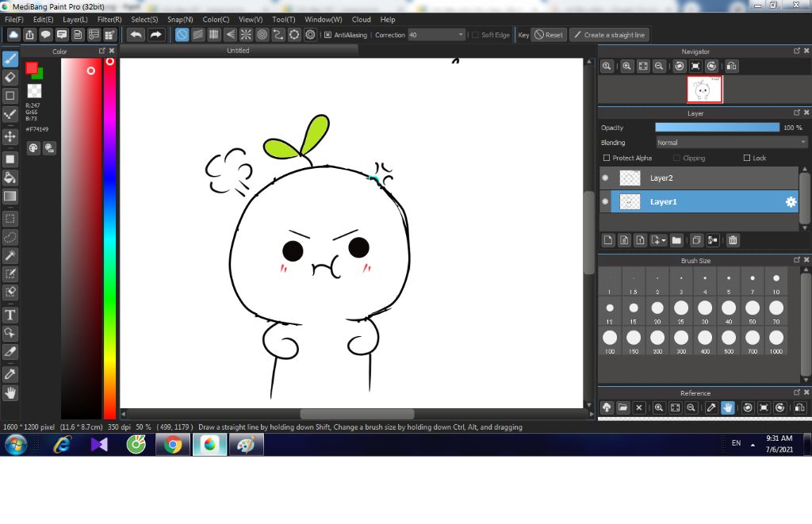This screenshot has height=524, width=812.
Task: Select the Bucket fill tool
Action: click(x=10, y=178)
